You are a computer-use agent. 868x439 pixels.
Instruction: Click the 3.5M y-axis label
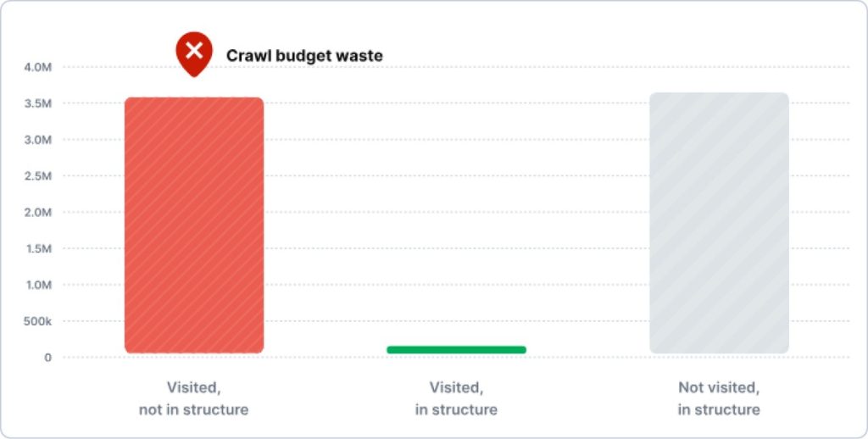click(37, 103)
